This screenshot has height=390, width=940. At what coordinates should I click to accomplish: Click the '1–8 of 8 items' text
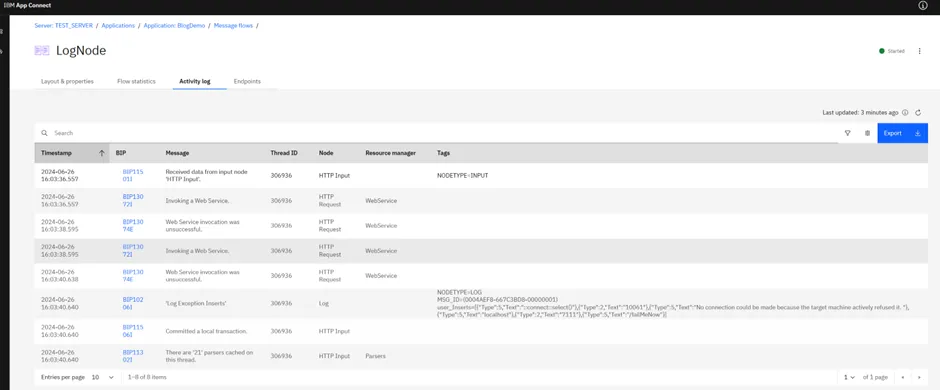pyautogui.click(x=147, y=377)
